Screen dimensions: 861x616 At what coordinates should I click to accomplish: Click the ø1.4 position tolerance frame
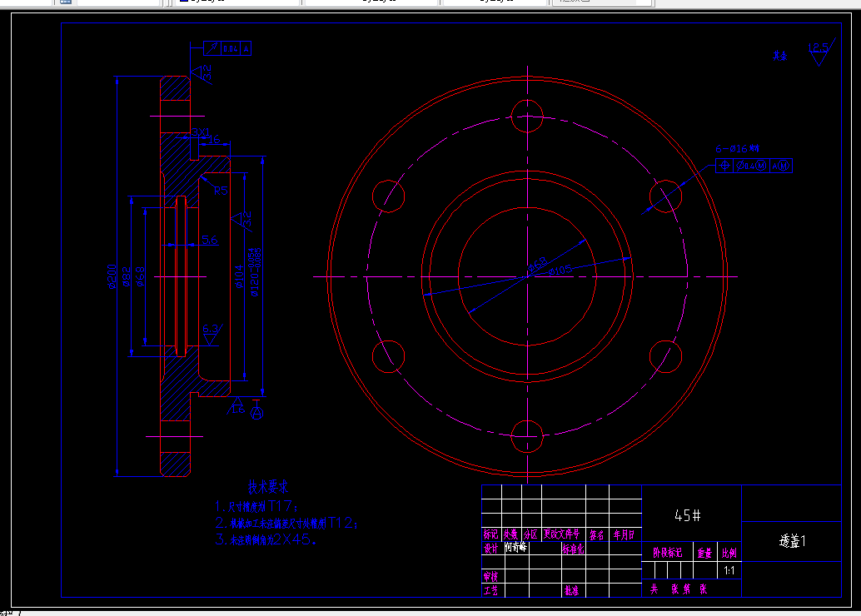(754, 166)
